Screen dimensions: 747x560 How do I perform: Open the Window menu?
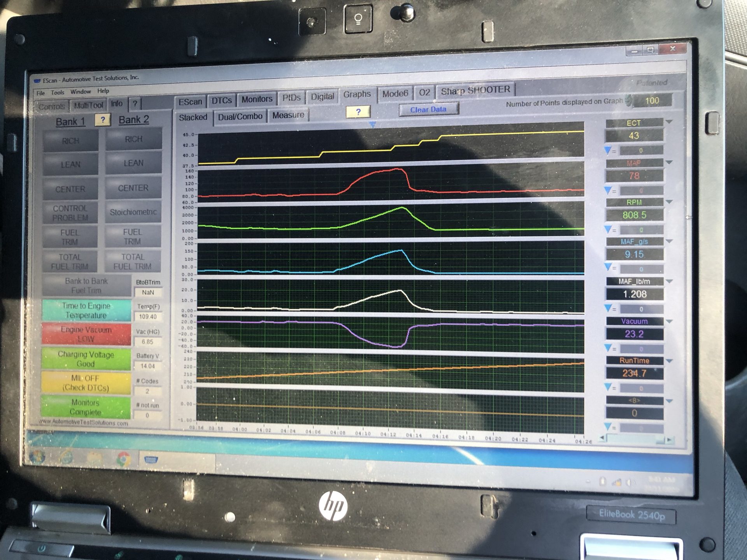point(81,92)
